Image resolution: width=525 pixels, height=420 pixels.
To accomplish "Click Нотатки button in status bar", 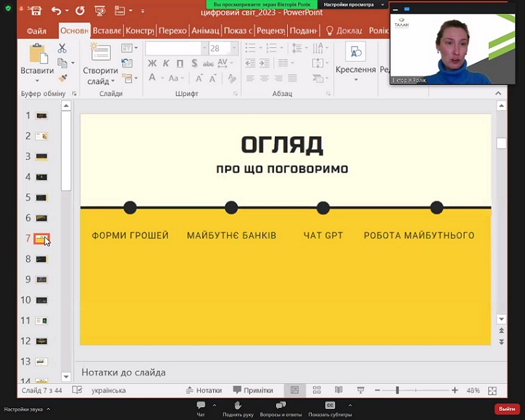I will click(204, 390).
